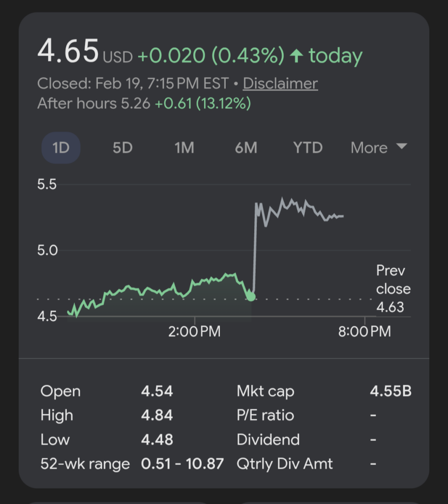The height and width of the screenshot is (504, 448).
Task: Click the 52-wk range value
Action: (x=182, y=464)
